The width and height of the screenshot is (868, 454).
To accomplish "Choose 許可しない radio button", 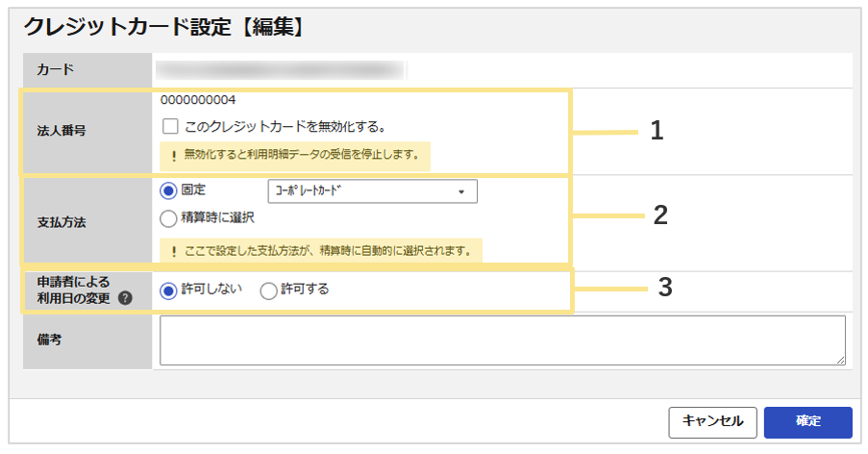I will [x=168, y=290].
